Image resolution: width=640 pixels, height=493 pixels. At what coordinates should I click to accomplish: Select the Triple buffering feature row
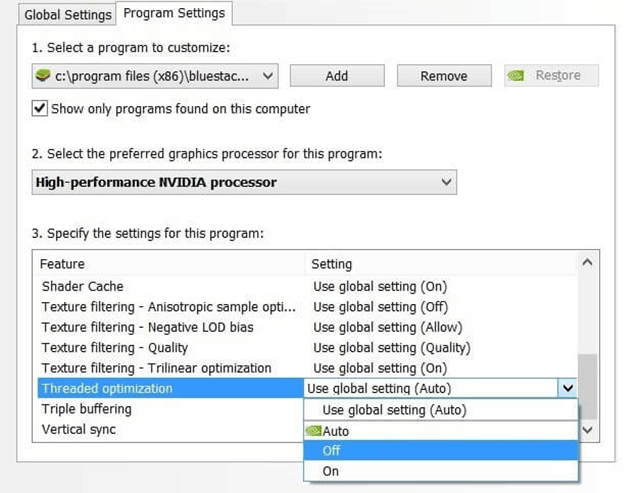(86, 409)
